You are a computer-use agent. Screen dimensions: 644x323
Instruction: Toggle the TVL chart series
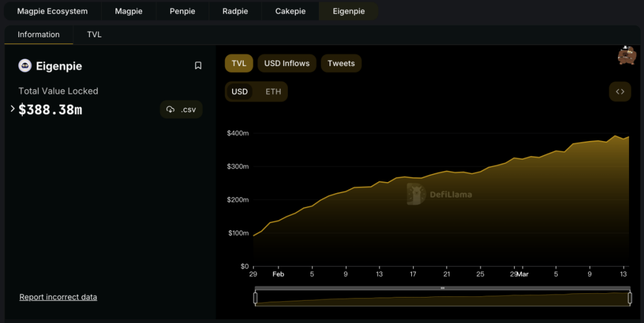[x=239, y=63]
